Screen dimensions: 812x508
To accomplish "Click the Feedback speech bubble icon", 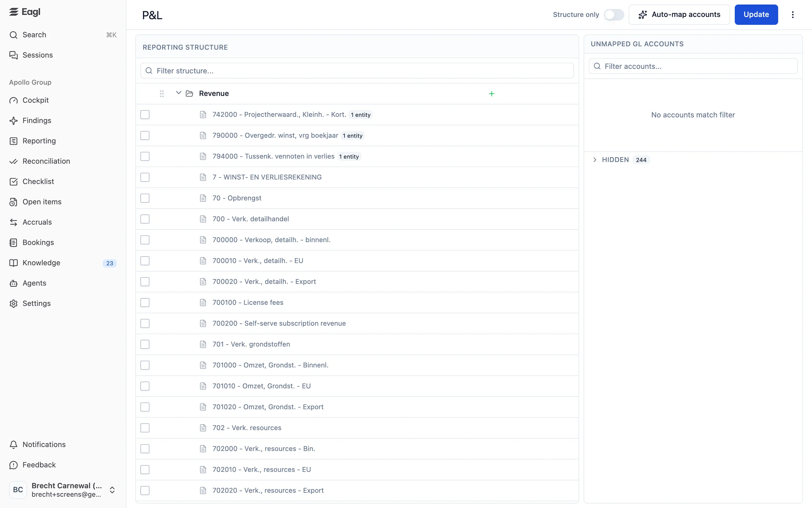I will [14, 465].
